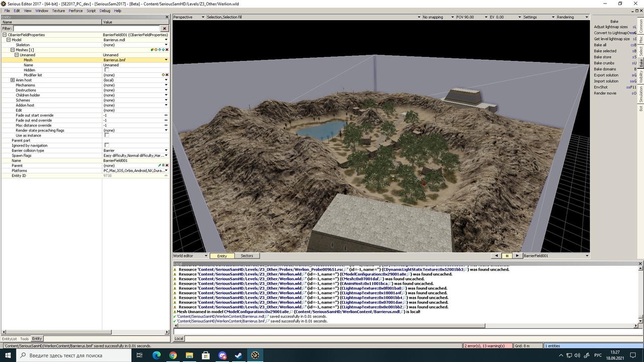Image resolution: width=644 pixels, height=362 pixels.
Task: Enable the Use as instance checkbox
Action: pos(107,135)
